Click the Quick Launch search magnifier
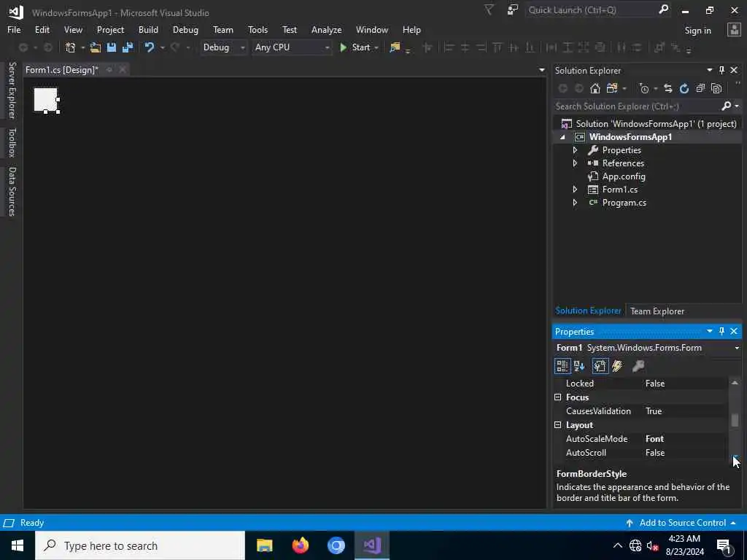Viewport: 747px width, 560px height. tap(663, 9)
